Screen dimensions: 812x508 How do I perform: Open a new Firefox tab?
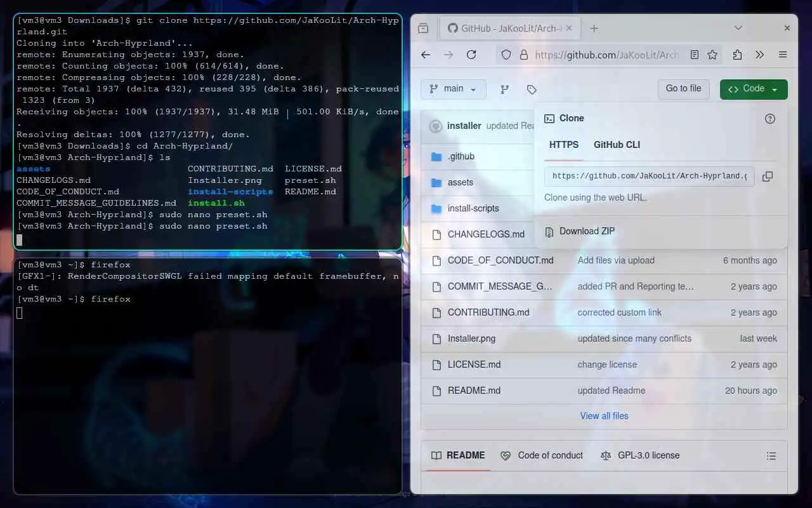pos(594,28)
